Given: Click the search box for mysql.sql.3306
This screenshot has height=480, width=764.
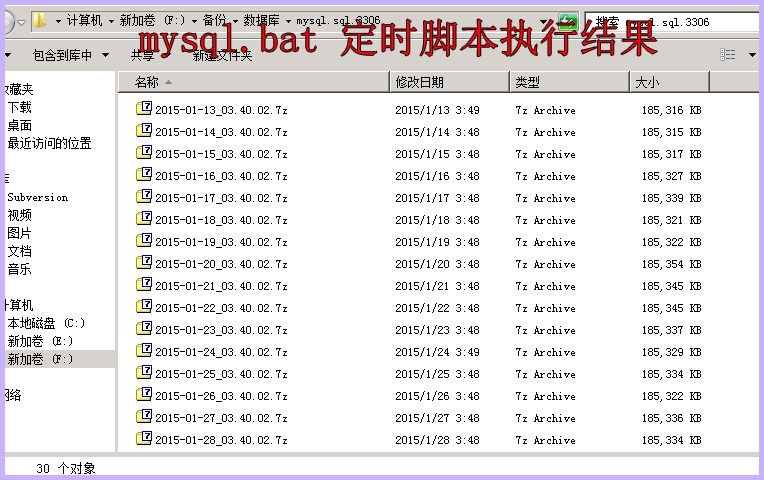Looking at the screenshot, I should point(672,22).
